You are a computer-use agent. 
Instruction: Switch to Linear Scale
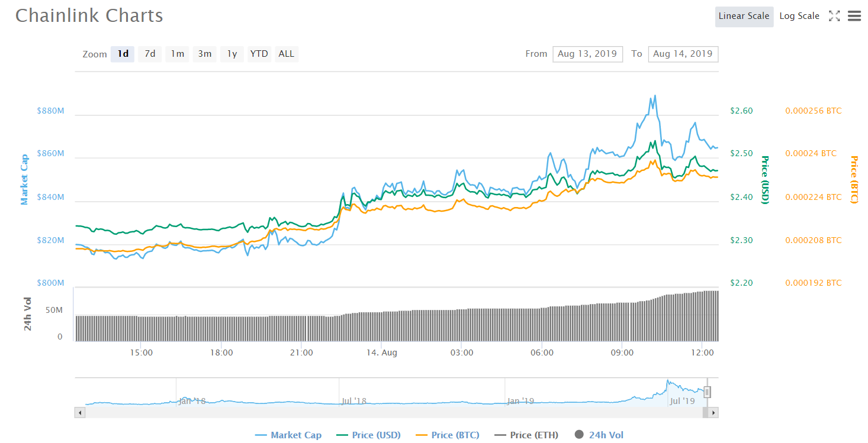[744, 16]
